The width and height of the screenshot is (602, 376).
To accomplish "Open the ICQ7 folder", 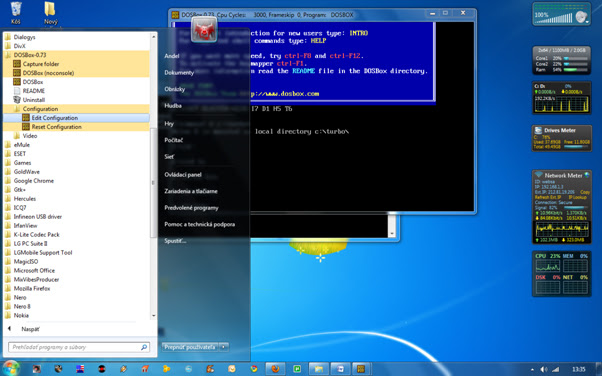I will point(76,207).
